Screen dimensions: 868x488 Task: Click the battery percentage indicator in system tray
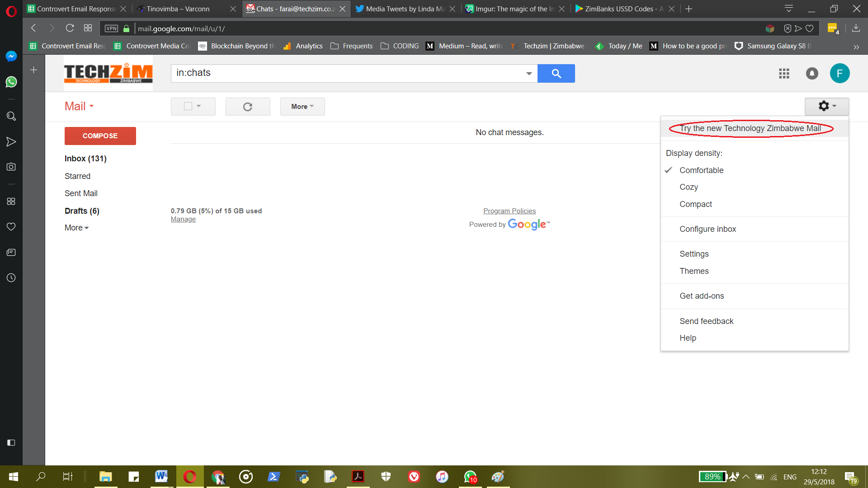(x=713, y=476)
